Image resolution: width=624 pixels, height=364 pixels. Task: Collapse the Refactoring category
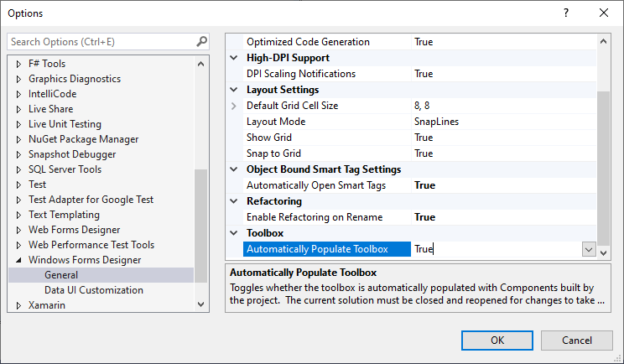(x=234, y=201)
